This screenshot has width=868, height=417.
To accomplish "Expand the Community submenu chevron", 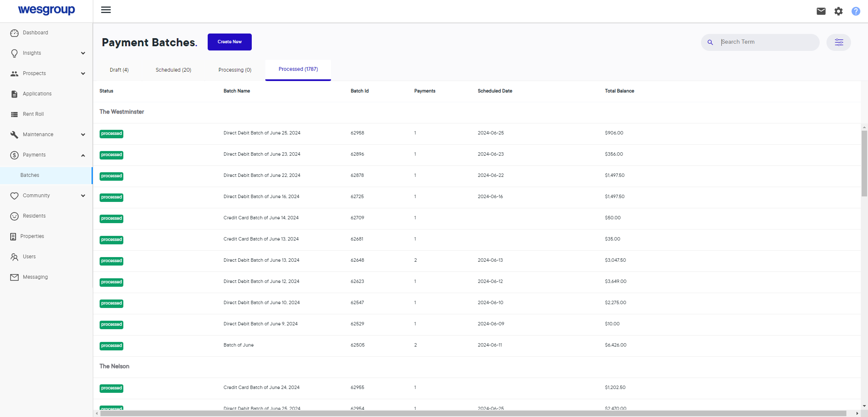I will (x=83, y=196).
